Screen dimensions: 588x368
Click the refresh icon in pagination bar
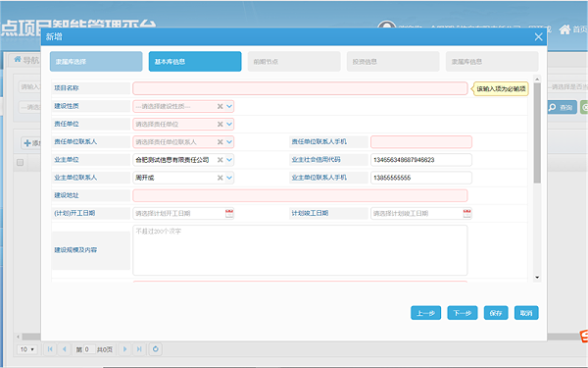[x=155, y=349]
